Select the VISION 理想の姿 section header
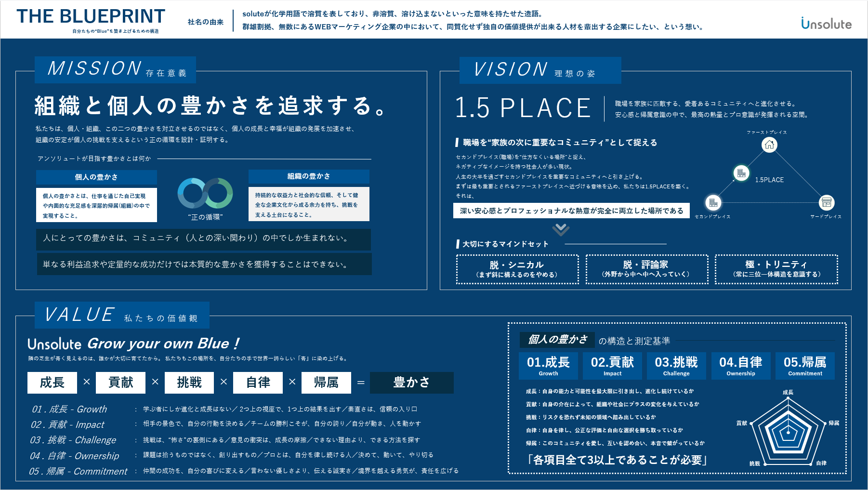The width and height of the screenshot is (868, 490). click(x=540, y=70)
